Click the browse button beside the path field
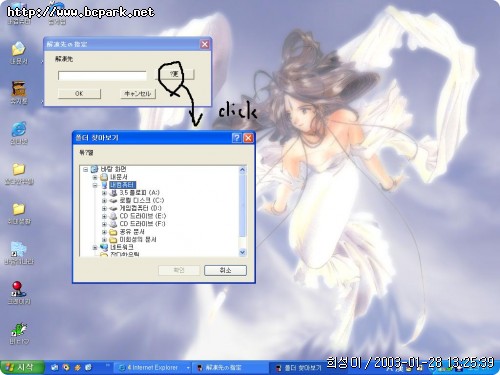The image size is (500, 375). click(x=175, y=74)
